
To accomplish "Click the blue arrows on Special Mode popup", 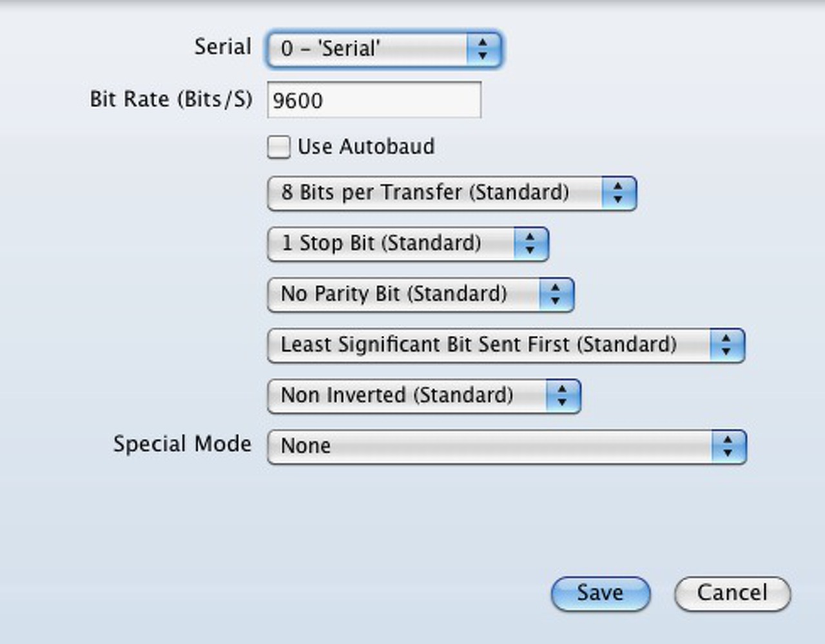I will point(728,446).
